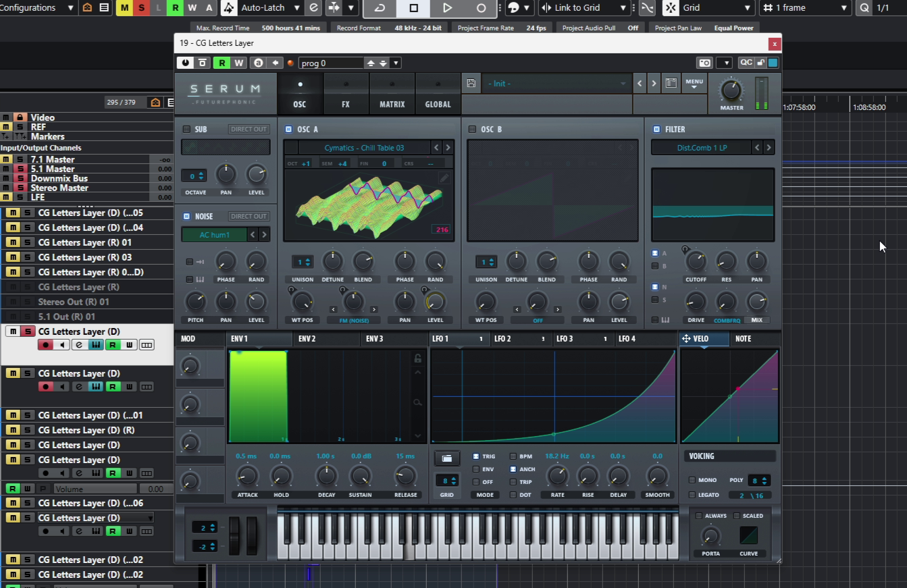The image size is (907, 588).
Task: Click the Serum preset save disk icon
Action: click(471, 84)
